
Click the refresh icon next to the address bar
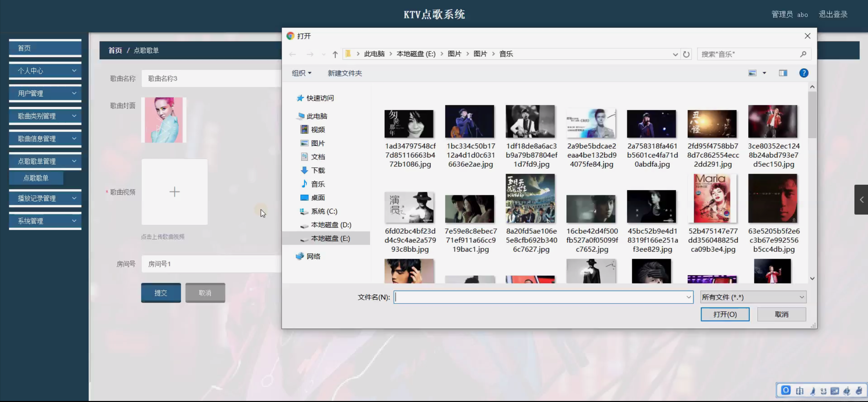pyautogui.click(x=686, y=54)
